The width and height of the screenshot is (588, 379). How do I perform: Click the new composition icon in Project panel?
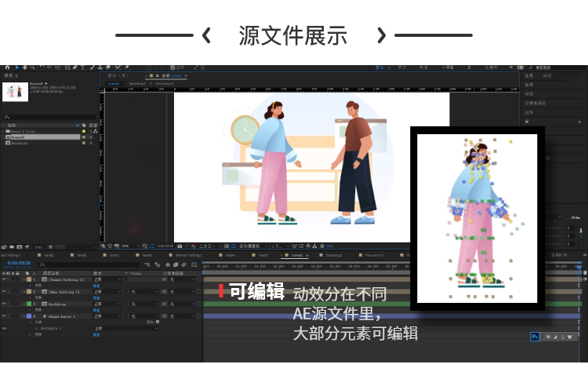click(x=20, y=247)
